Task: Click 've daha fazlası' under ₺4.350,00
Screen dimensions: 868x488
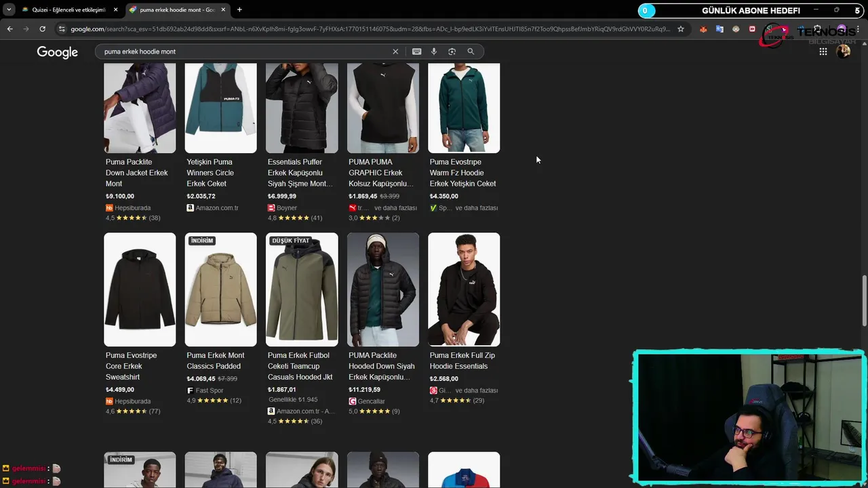Action: (x=477, y=208)
